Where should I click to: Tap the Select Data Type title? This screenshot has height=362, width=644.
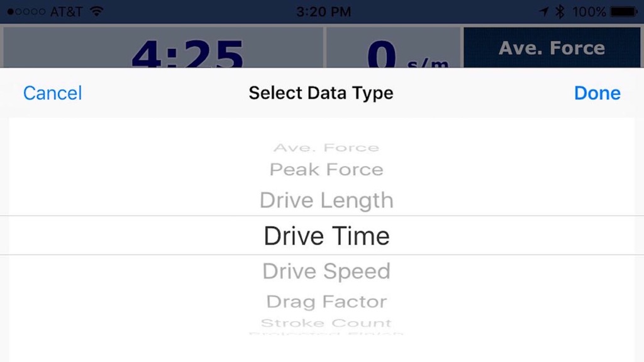pos(321,93)
